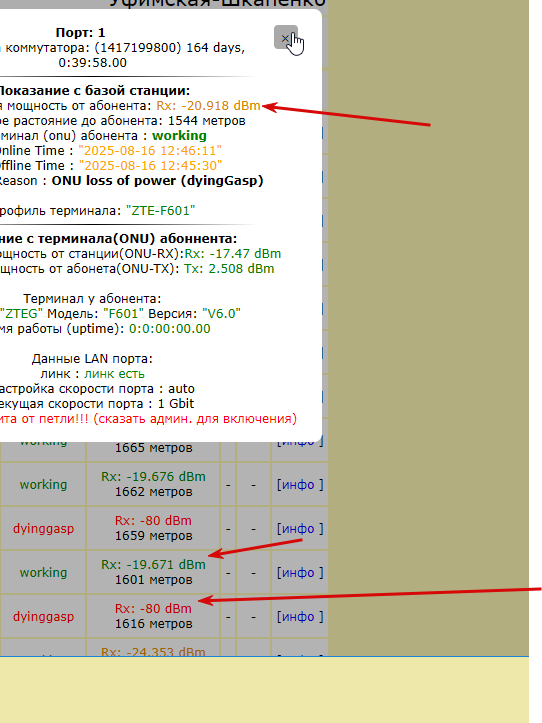
Task: Open info link in the 1616 metres row
Action: tap(300, 616)
